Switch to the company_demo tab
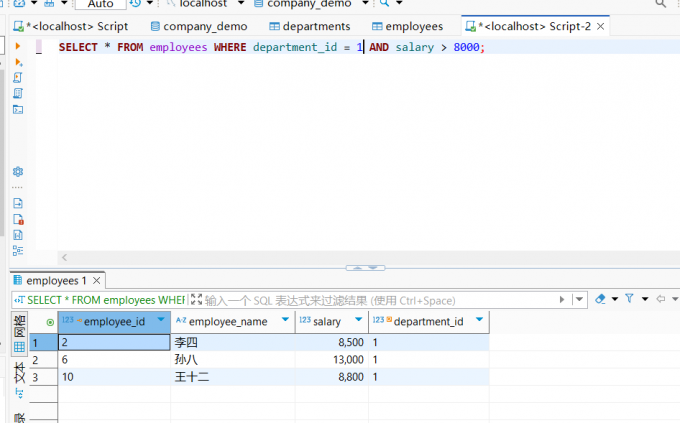The width and height of the screenshot is (680, 423). 199,26
